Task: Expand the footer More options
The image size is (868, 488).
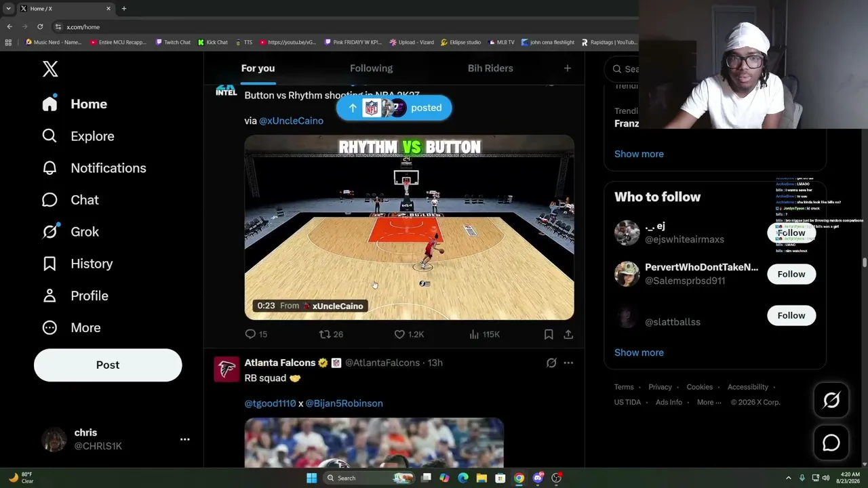Action: tap(709, 402)
